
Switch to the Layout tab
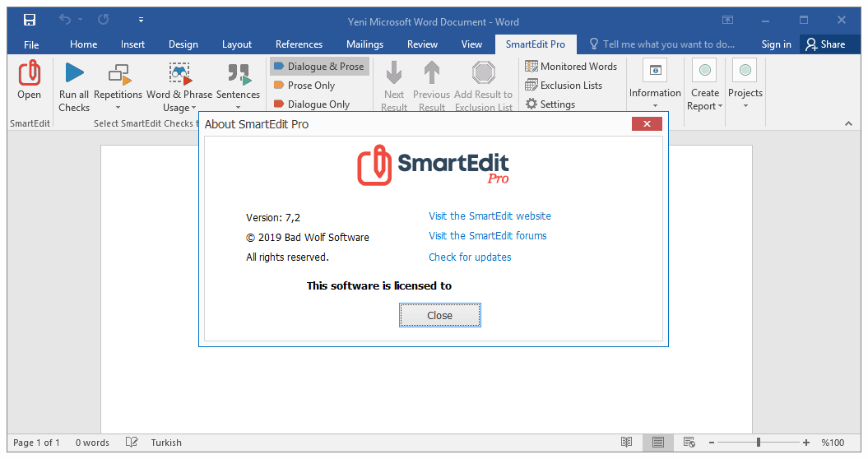237,44
